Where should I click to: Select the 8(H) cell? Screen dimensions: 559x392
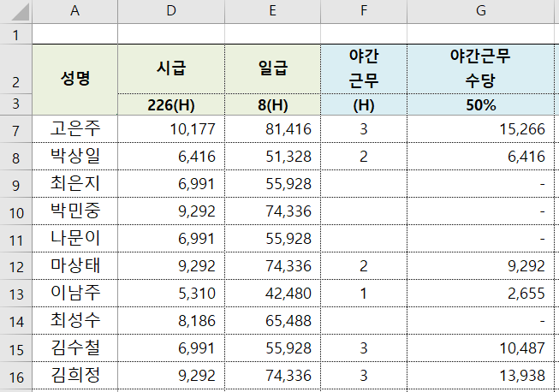[x=273, y=104]
